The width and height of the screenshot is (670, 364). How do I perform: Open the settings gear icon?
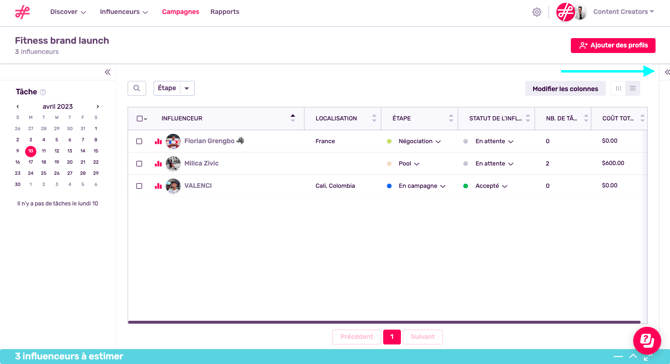pos(537,12)
